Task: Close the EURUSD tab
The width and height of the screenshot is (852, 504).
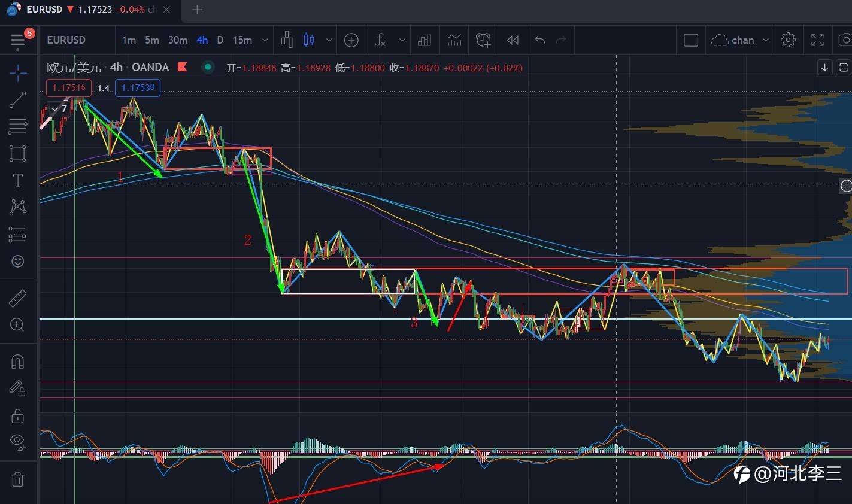Action: [167, 10]
